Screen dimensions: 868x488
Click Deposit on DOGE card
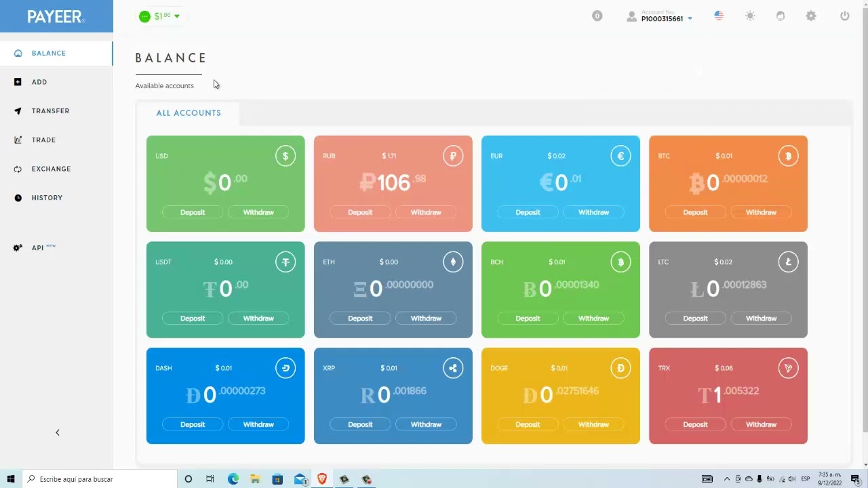(x=528, y=424)
